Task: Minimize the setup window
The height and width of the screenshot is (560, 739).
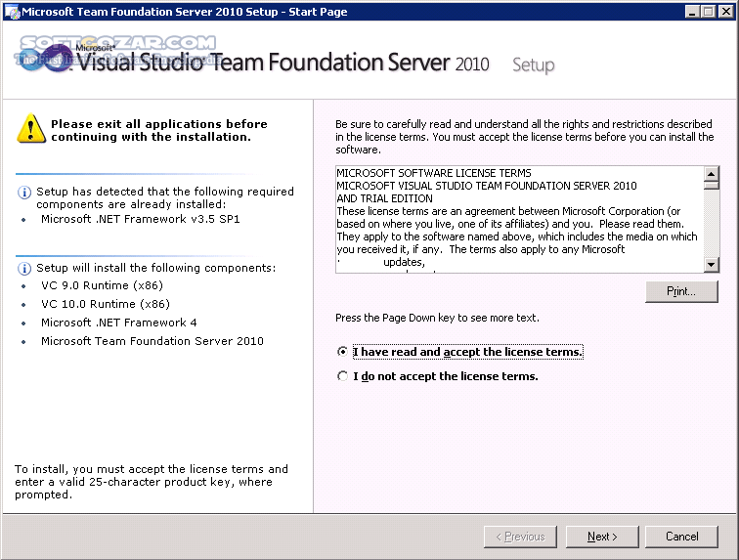Action: (x=692, y=12)
